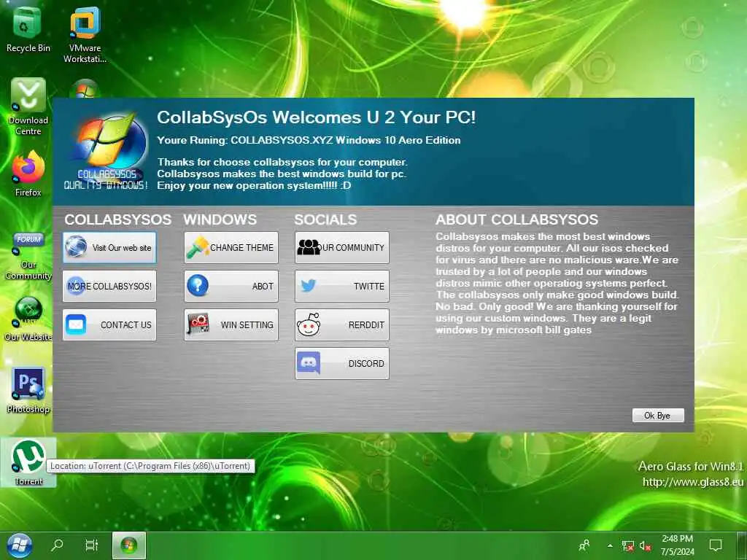The height and width of the screenshot is (560, 747).
Task: Click the question mark icon on ABOT
Action: [x=198, y=285]
